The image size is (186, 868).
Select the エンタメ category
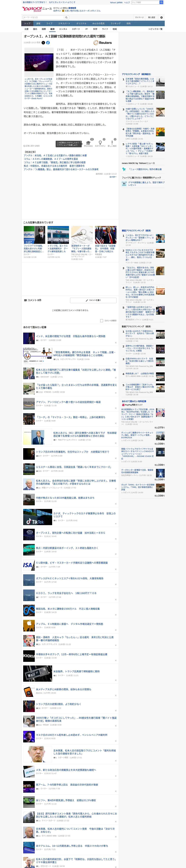(63, 29)
